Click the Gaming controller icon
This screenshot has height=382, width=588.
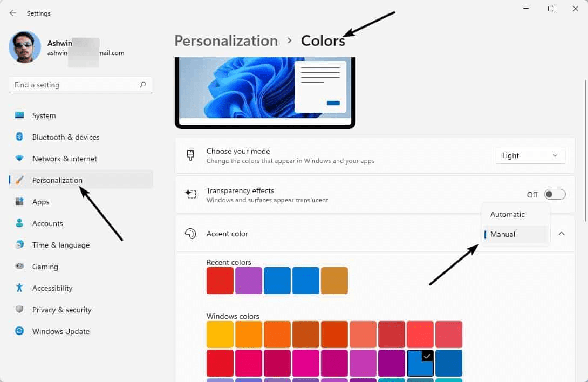tap(20, 267)
